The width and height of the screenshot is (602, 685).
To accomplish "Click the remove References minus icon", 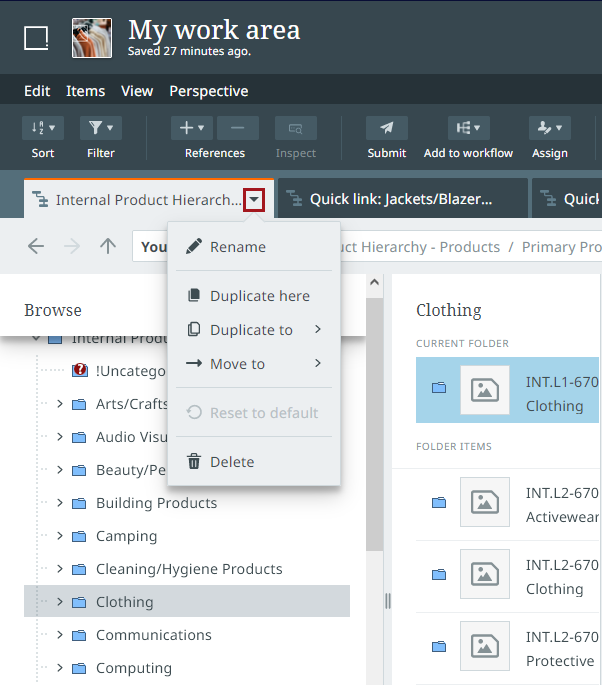I will click(x=237, y=128).
